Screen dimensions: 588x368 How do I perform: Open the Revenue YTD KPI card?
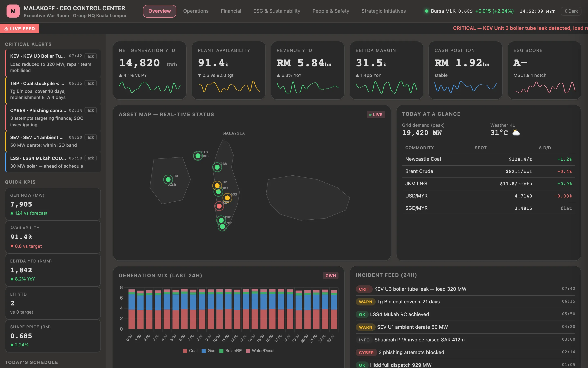(x=307, y=70)
